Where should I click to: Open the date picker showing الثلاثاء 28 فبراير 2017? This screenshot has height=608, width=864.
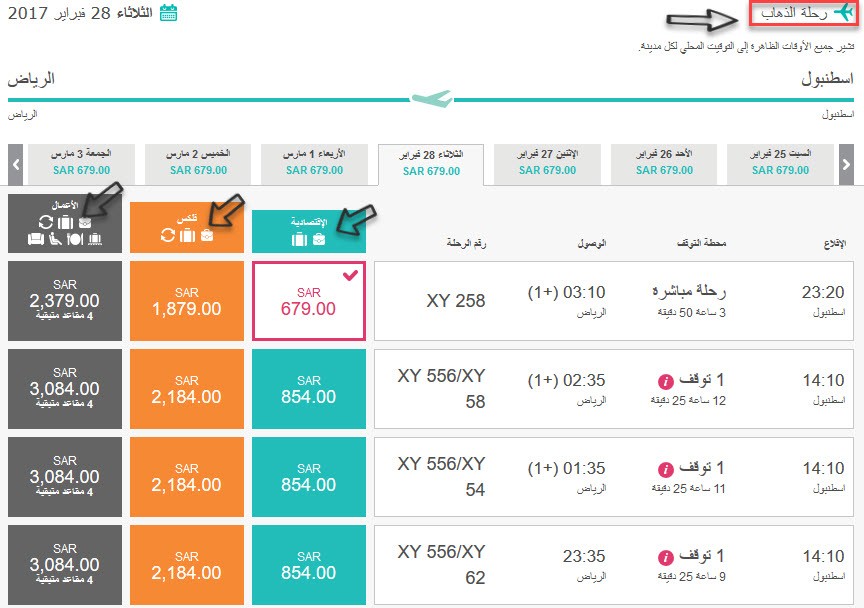coord(93,13)
